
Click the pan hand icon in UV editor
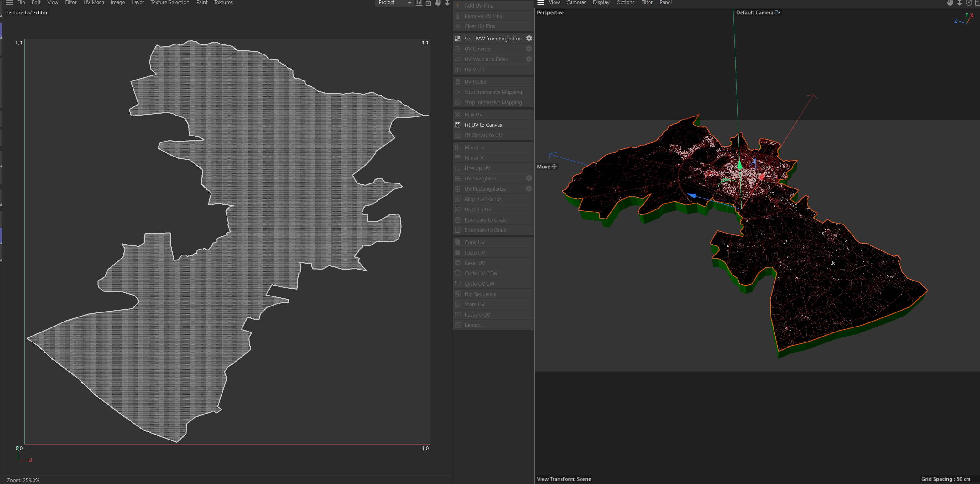point(438,3)
